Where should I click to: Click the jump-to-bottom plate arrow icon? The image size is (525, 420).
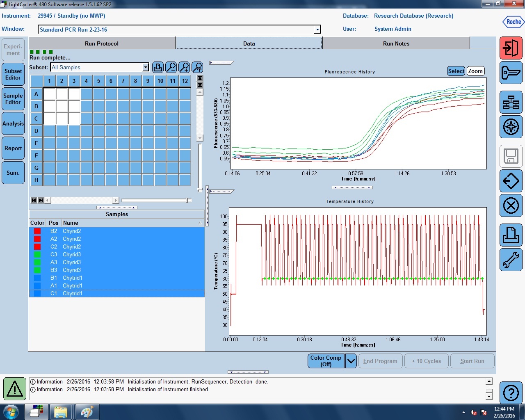(x=200, y=85)
